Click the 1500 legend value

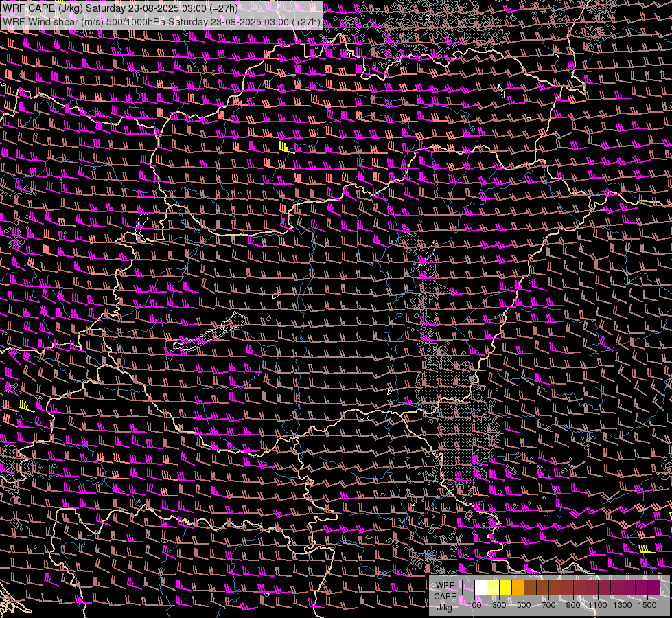click(647, 605)
